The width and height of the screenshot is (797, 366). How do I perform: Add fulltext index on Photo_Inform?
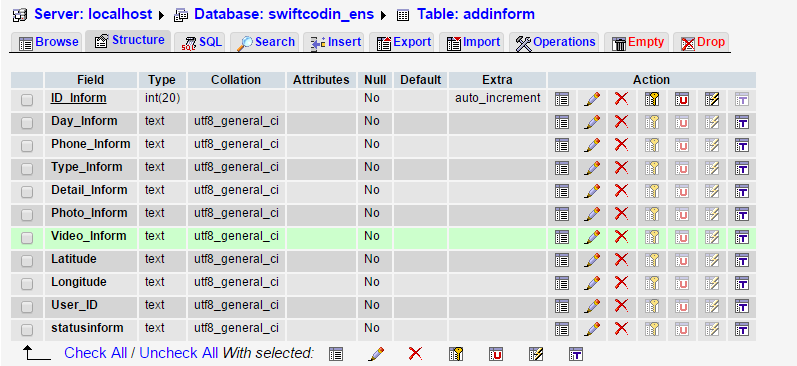tap(742, 214)
